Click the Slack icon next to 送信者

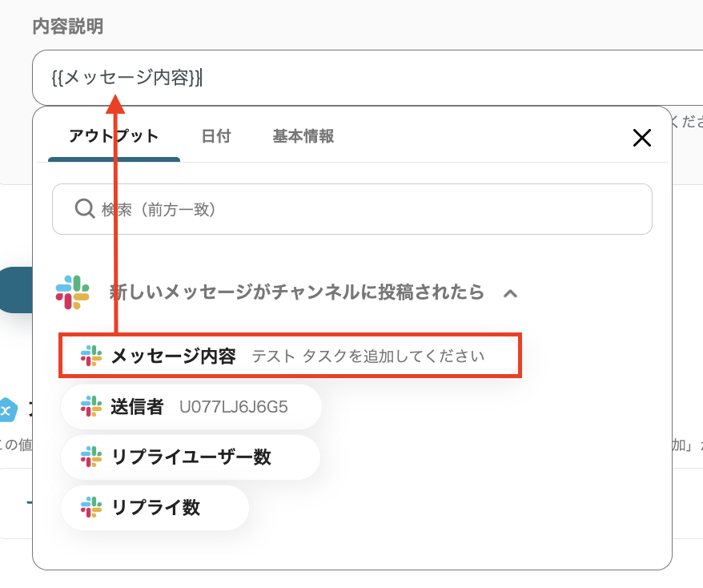91,407
